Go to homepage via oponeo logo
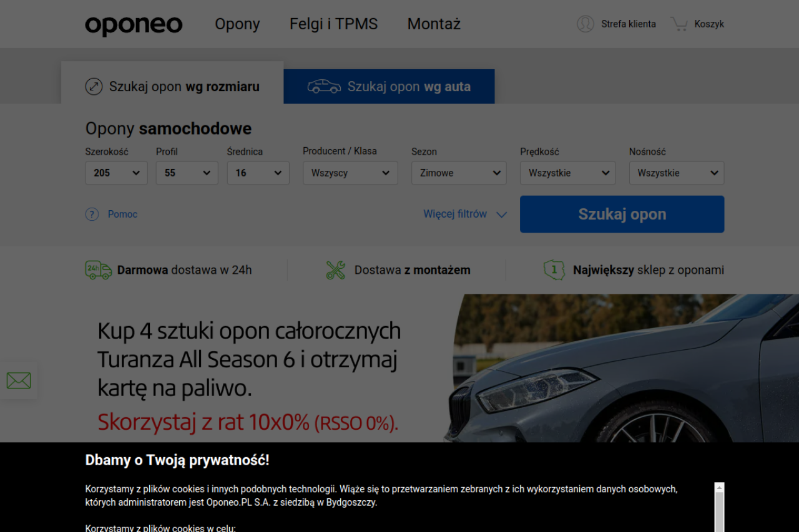 (134, 25)
